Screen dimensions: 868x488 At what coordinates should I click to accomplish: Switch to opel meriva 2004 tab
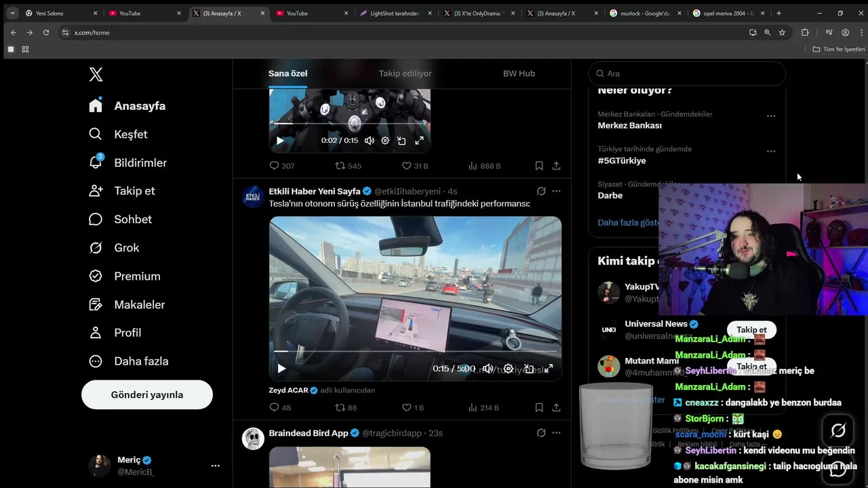728,13
